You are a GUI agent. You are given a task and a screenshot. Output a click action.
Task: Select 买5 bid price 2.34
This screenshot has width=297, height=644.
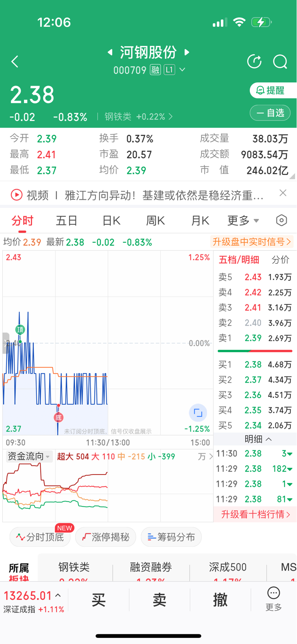pyautogui.click(x=255, y=425)
